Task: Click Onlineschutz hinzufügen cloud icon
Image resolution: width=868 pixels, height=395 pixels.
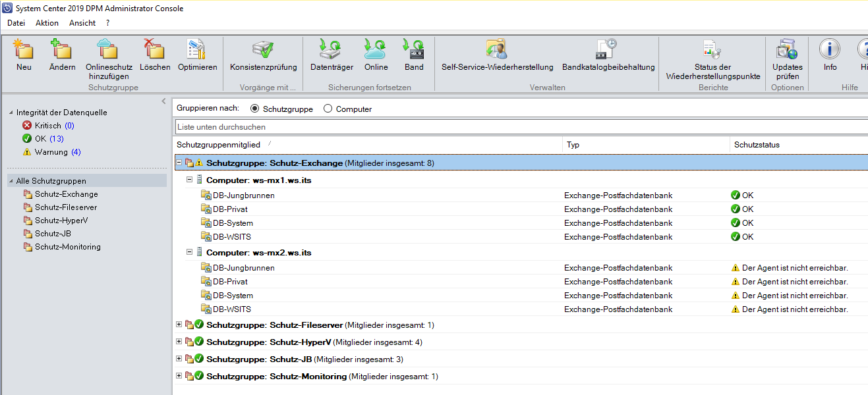Action: 108,49
